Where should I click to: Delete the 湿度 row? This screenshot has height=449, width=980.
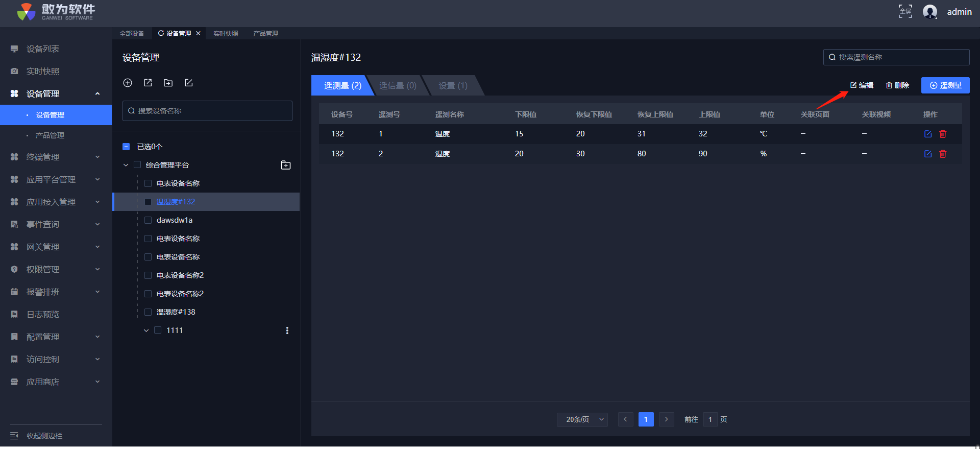[x=943, y=154]
